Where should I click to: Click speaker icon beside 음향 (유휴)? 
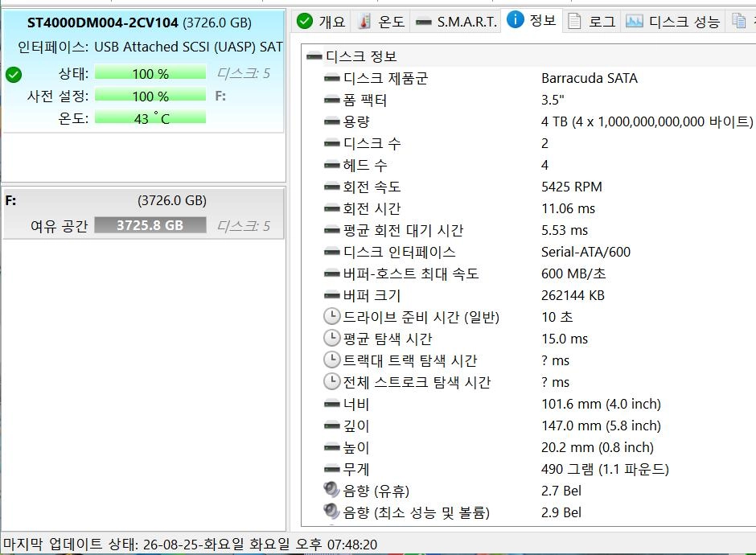click(x=331, y=489)
